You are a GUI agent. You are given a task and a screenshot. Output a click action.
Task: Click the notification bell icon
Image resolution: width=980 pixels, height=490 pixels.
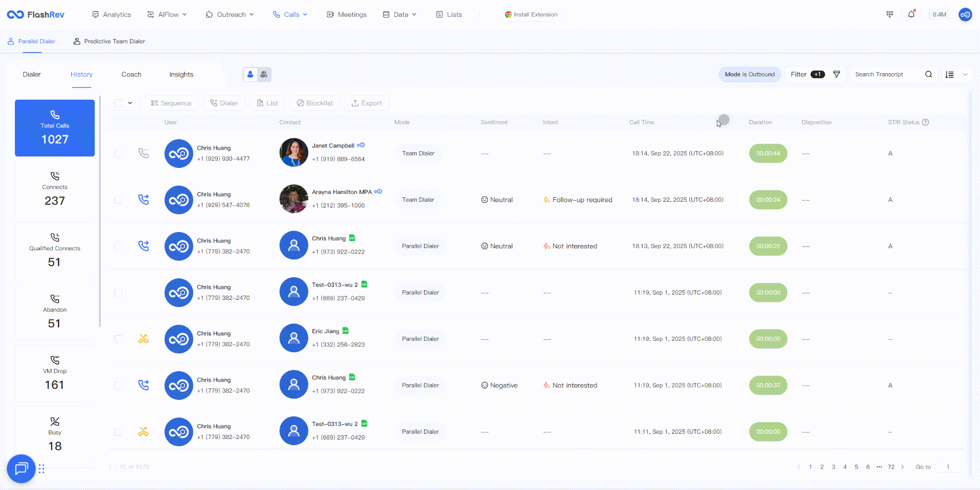coord(911,14)
